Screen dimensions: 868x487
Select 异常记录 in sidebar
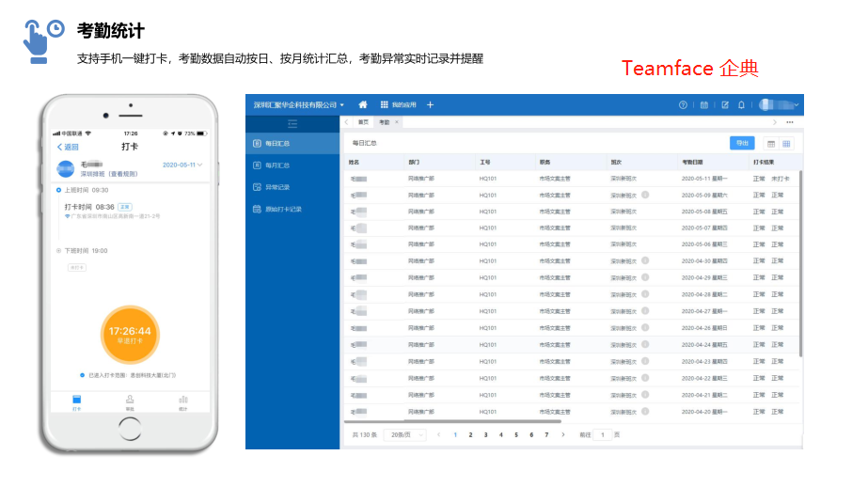tap(292, 187)
